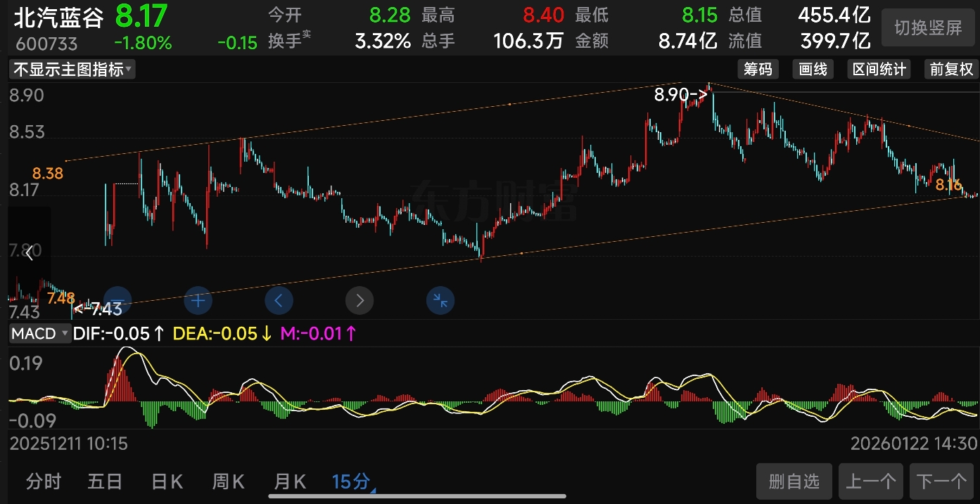Screen dimensions: 980x504
Task: Click the 换手 value 3.32%
Action: (x=383, y=41)
